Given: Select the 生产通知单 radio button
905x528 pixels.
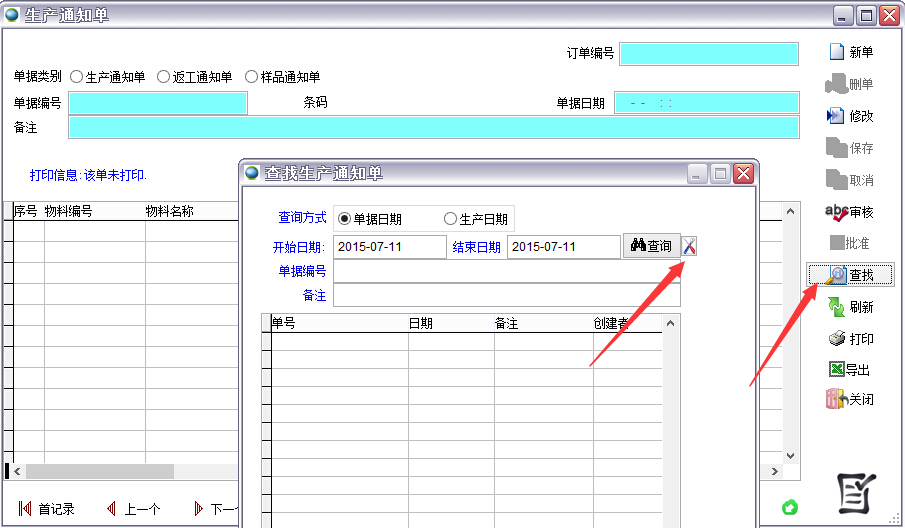Looking at the screenshot, I should click(77, 77).
